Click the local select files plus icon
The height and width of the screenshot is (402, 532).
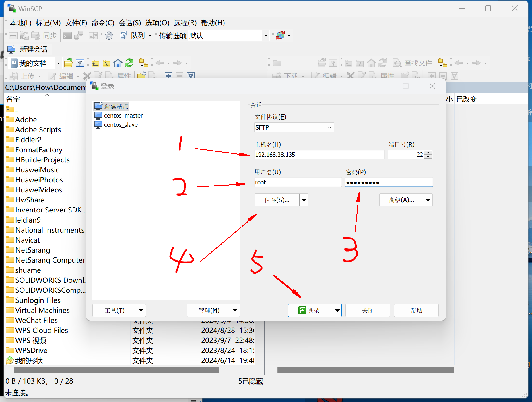pyautogui.click(x=168, y=76)
